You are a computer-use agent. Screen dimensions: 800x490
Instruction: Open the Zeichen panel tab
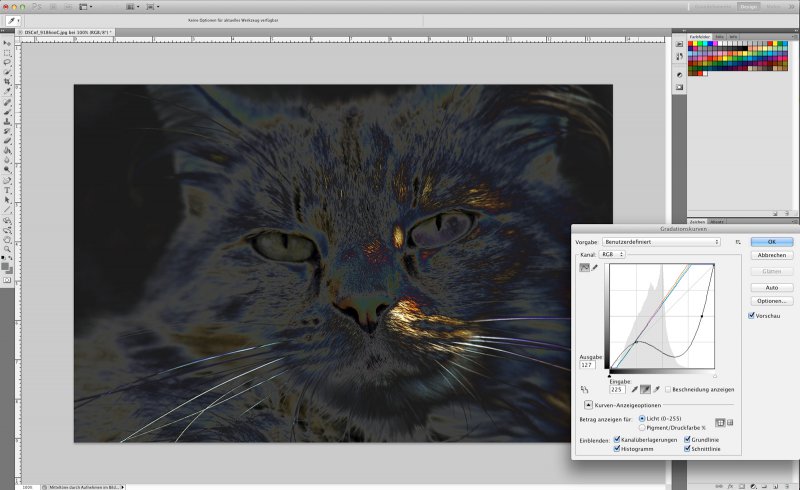tap(697, 222)
